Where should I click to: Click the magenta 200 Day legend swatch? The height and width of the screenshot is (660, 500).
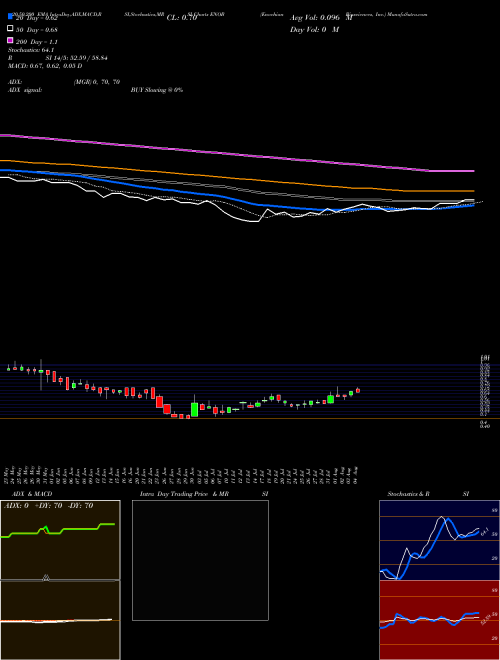(10, 41)
